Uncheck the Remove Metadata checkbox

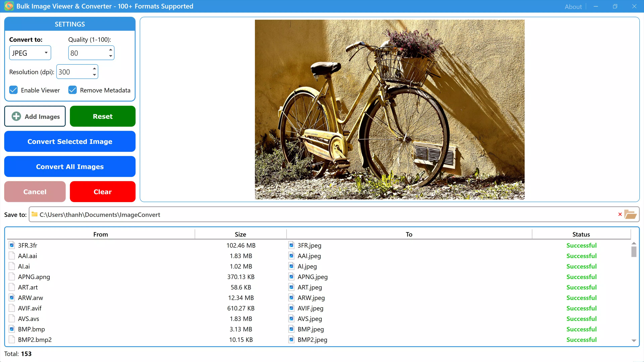click(72, 90)
